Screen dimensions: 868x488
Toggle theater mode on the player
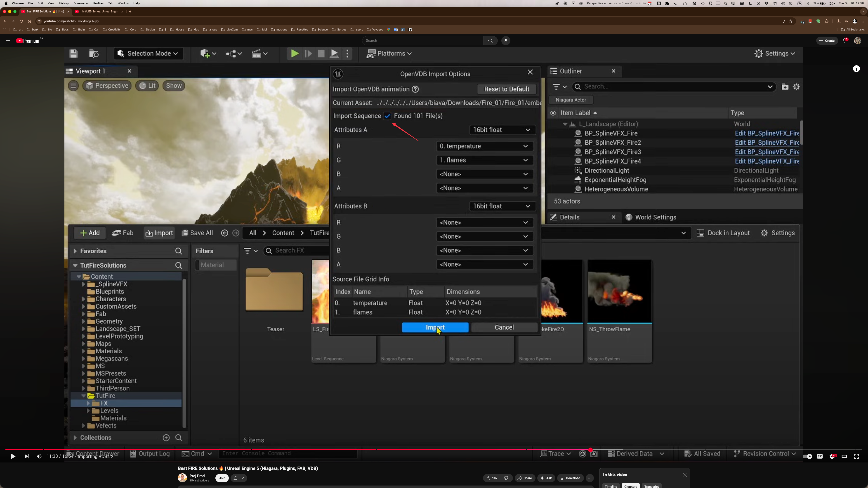[x=844, y=457]
